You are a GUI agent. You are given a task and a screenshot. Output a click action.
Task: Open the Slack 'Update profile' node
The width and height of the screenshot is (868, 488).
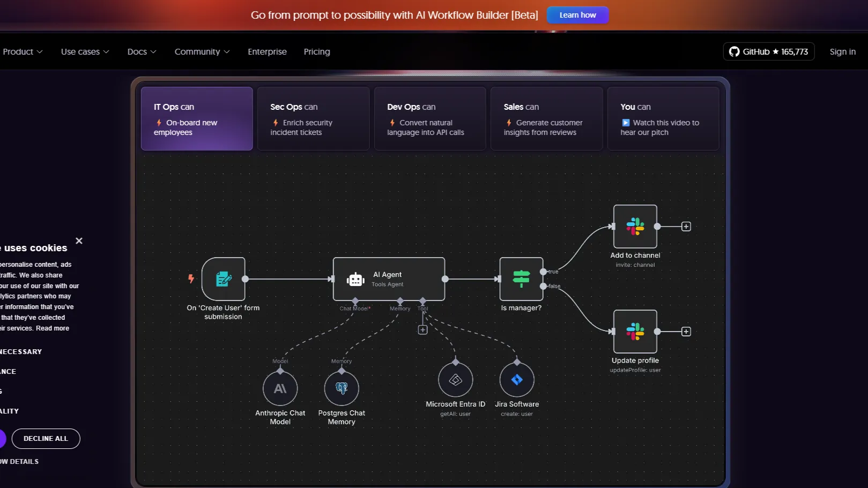tap(635, 332)
